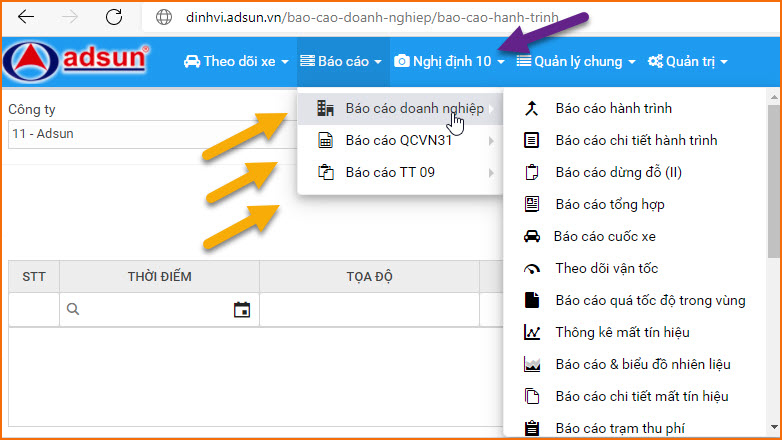The width and height of the screenshot is (782, 440).
Task: Choose Báo cáo tổng hợp from submenu
Action: pyautogui.click(x=609, y=204)
